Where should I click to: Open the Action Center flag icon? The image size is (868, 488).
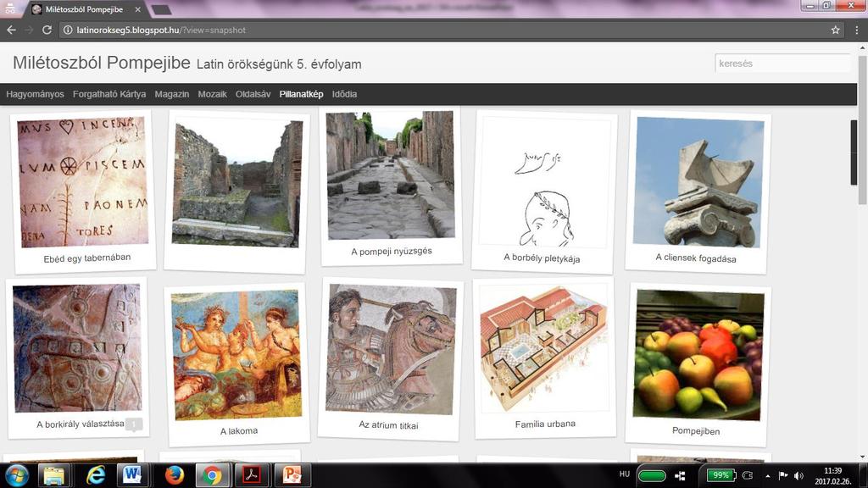click(782, 475)
